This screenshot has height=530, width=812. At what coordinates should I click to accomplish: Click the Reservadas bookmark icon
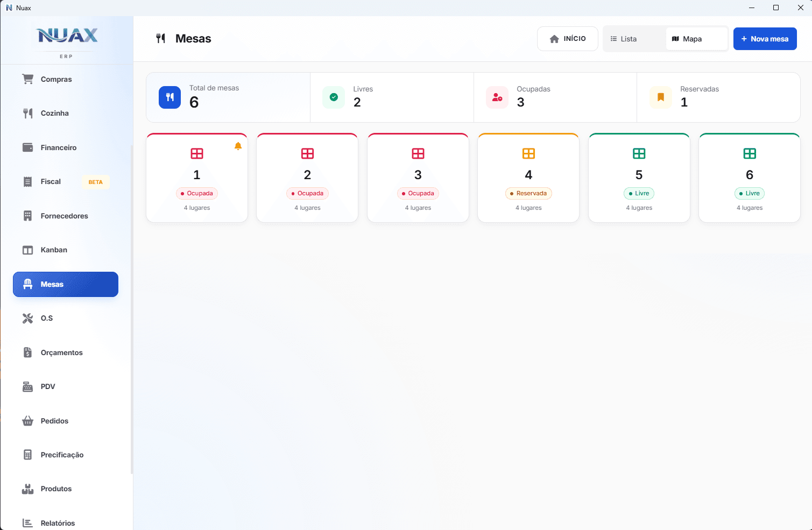[661, 97]
